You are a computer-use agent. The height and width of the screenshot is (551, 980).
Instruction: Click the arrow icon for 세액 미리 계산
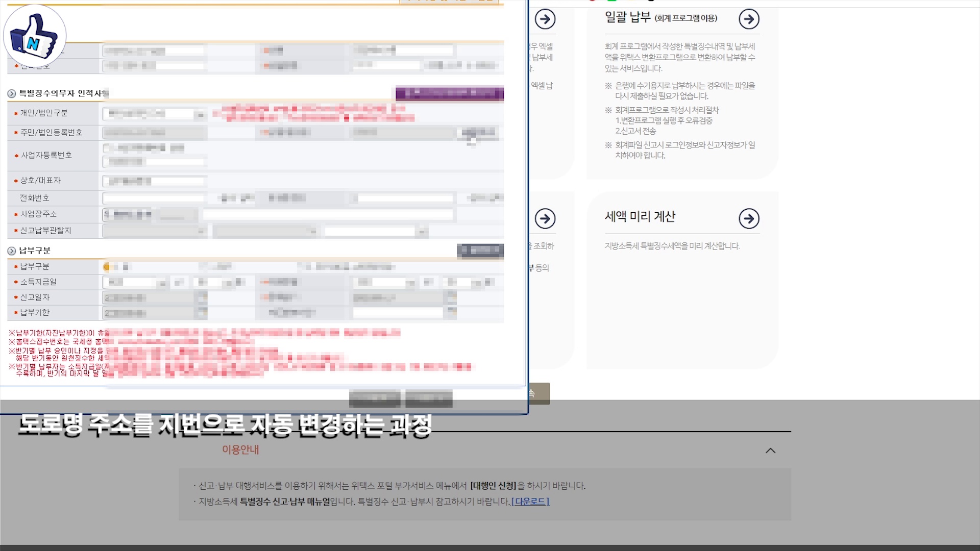[x=749, y=219]
